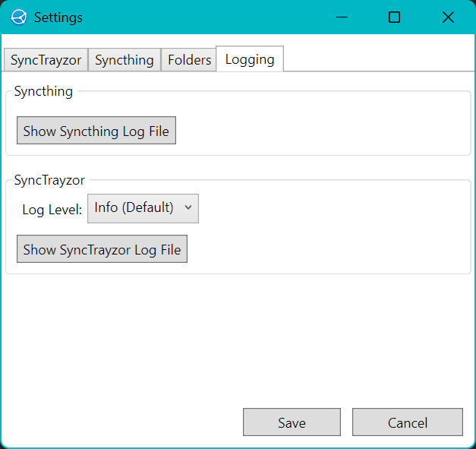Screen dimensions: 476x449
Task: Click Show SyncTrayzor Log File button
Action: click(x=102, y=248)
